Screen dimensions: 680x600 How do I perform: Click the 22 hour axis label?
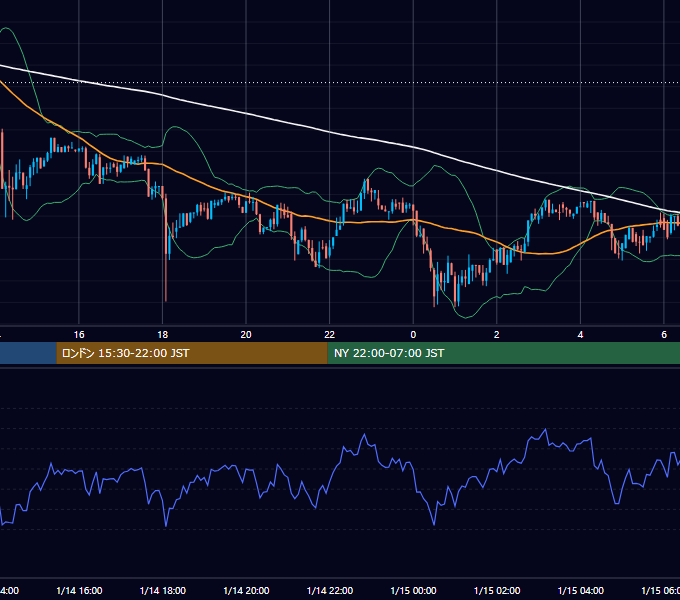pyautogui.click(x=330, y=335)
